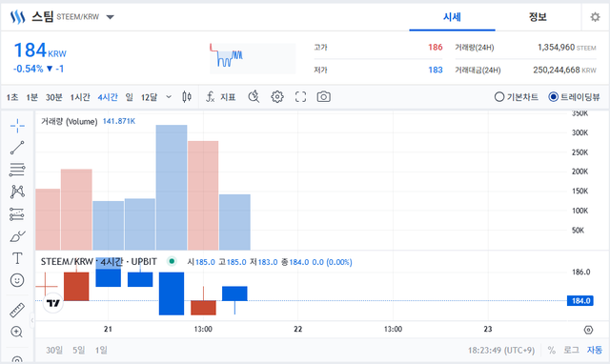Switch to the 시세 tab
This screenshot has width=610, height=364.
(x=452, y=17)
